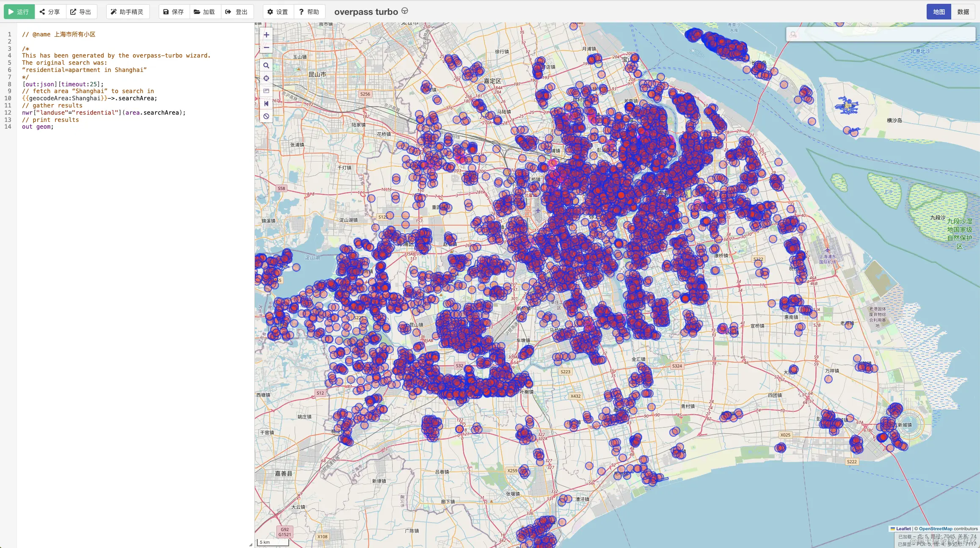This screenshot has width=980, height=548.
Task: Open 设置 settings dialog
Action: point(278,12)
